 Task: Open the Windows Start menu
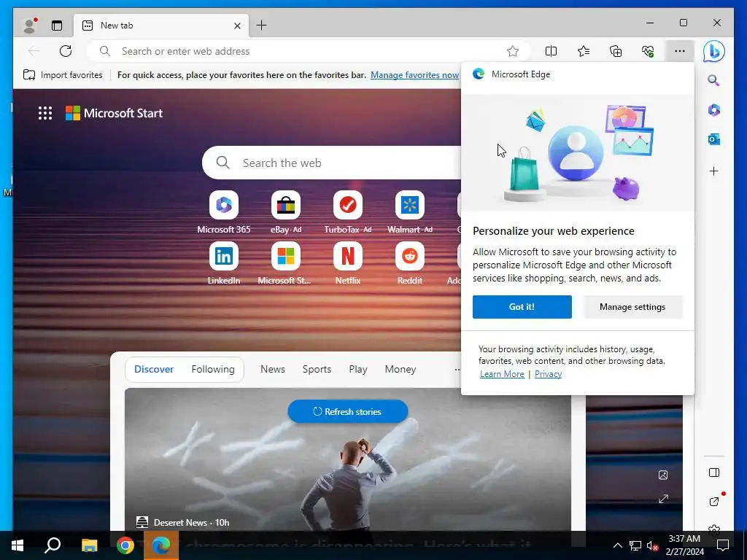[18, 545]
